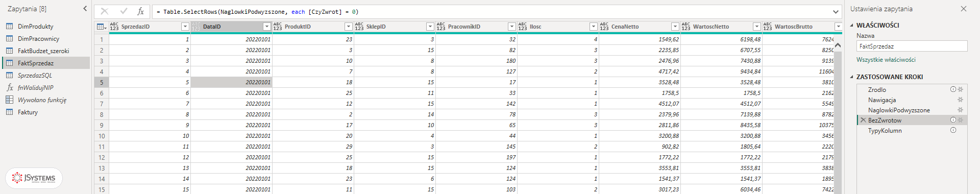This screenshot has width=980, height=194.
Task: Collapse the WŁAŚCIWOŚCI section
Action: (851, 25)
